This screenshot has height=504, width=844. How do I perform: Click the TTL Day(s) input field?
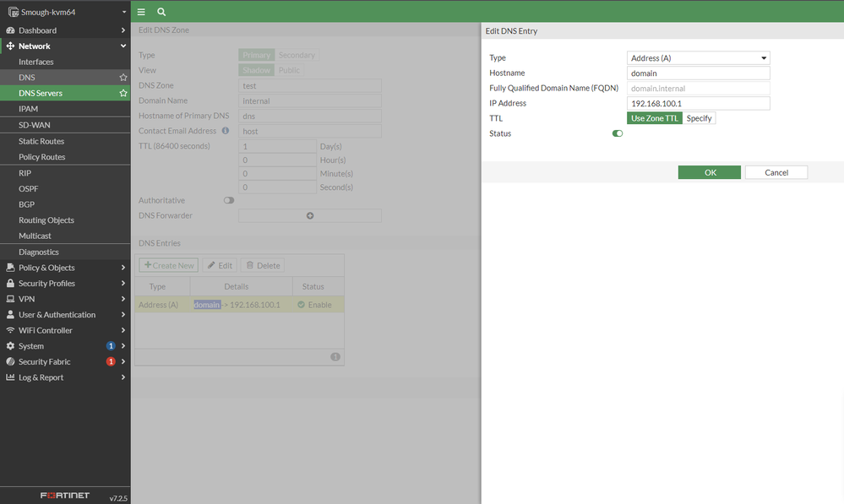coord(277,146)
